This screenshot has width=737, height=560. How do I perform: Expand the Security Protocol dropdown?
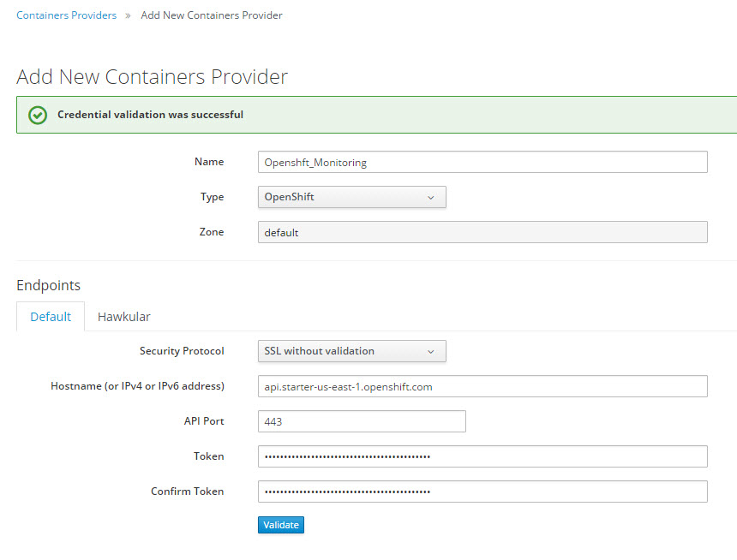[x=351, y=351]
